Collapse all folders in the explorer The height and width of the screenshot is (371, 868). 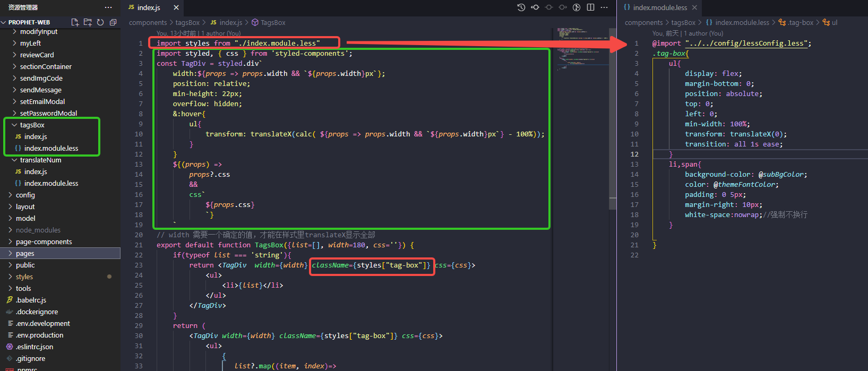[113, 22]
